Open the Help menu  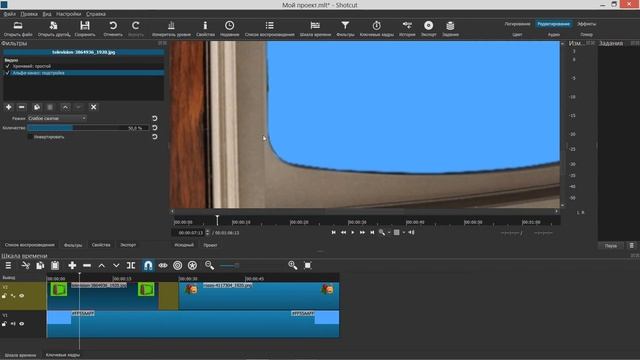(96, 14)
